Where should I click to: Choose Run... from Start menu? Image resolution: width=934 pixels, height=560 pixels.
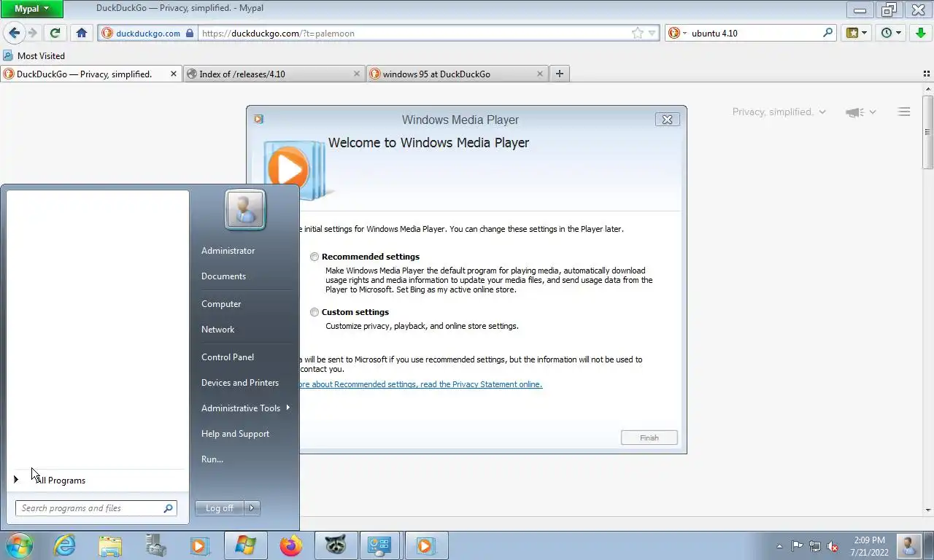pyautogui.click(x=212, y=459)
